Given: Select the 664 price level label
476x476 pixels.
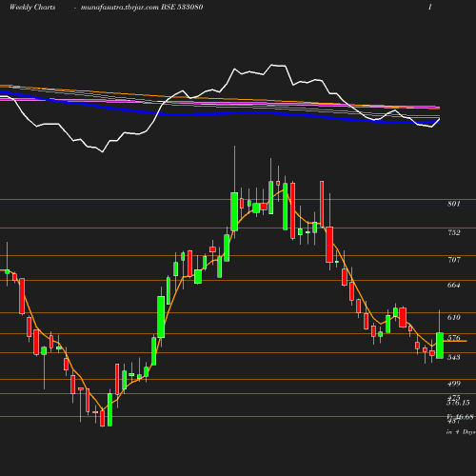Looking at the screenshot, I should [x=454, y=285].
